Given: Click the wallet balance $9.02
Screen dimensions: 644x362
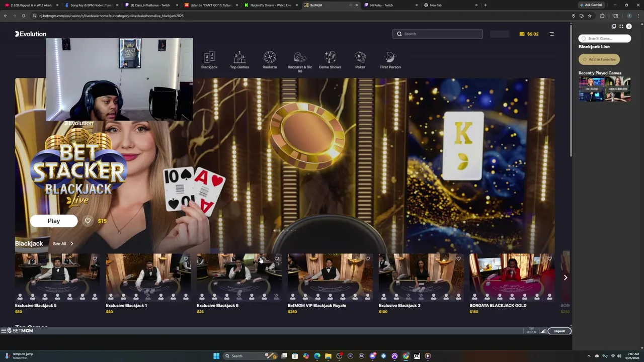Looking at the screenshot, I should pyautogui.click(x=529, y=34).
